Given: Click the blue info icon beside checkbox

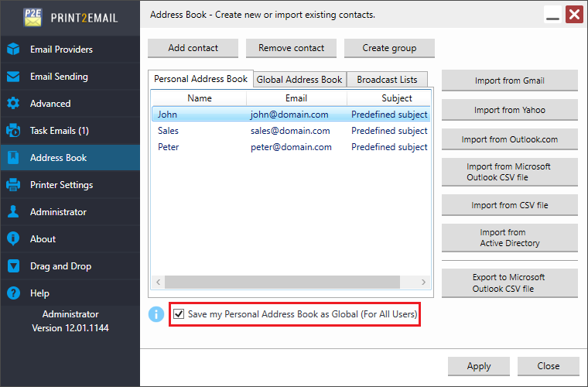Looking at the screenshot, I should pyautogui.click(x=156, y=314).
